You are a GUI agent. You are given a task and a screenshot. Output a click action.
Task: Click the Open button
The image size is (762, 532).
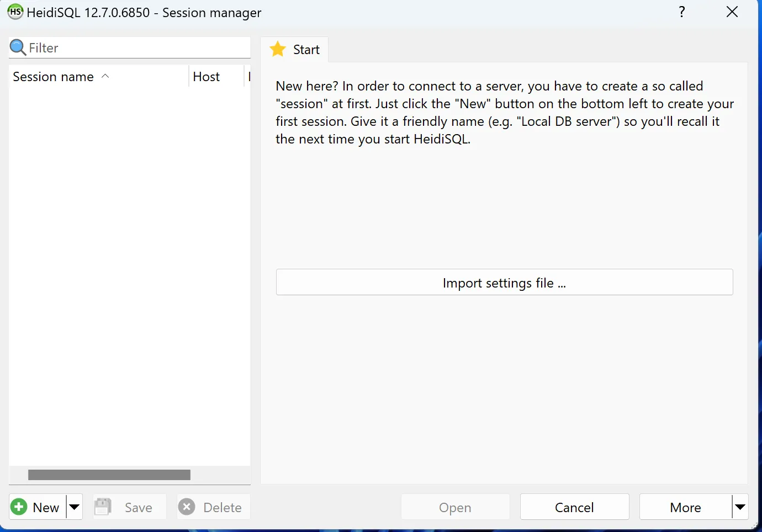[x=456, y=507]
